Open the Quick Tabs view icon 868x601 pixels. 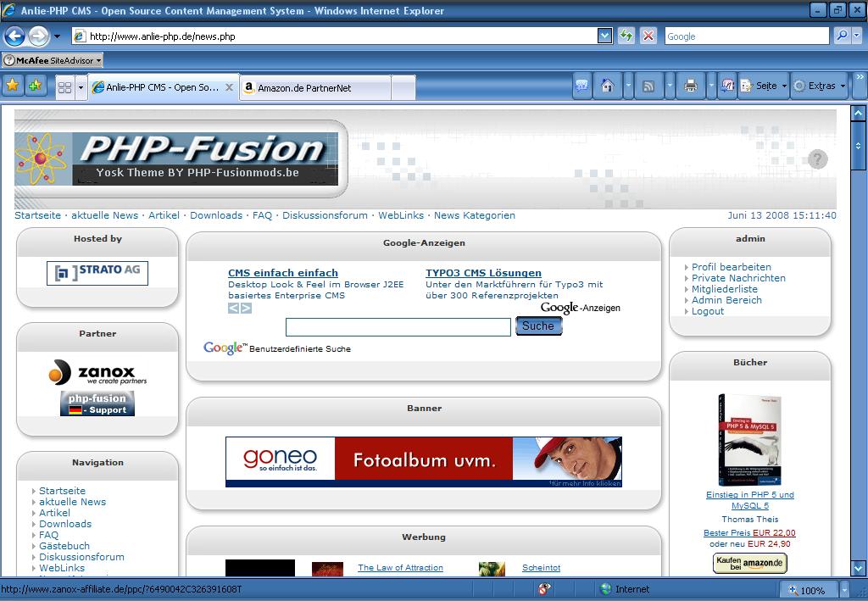point(64,87)
